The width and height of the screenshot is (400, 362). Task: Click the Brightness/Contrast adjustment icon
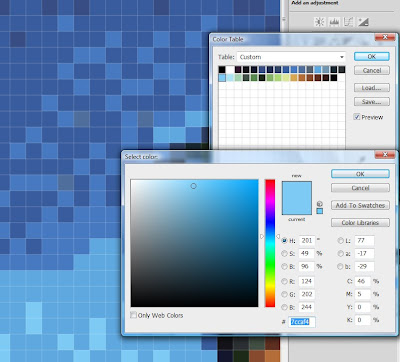[x=319, y=22]
